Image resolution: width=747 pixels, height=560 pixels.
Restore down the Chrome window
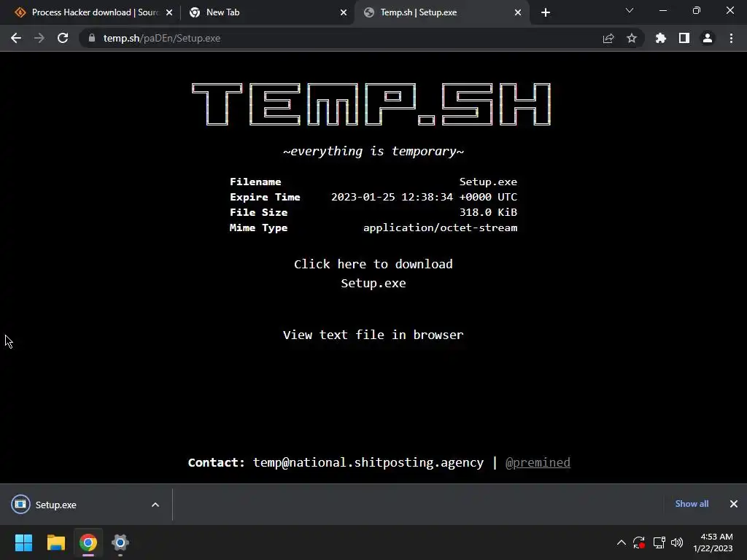[697, 10]
